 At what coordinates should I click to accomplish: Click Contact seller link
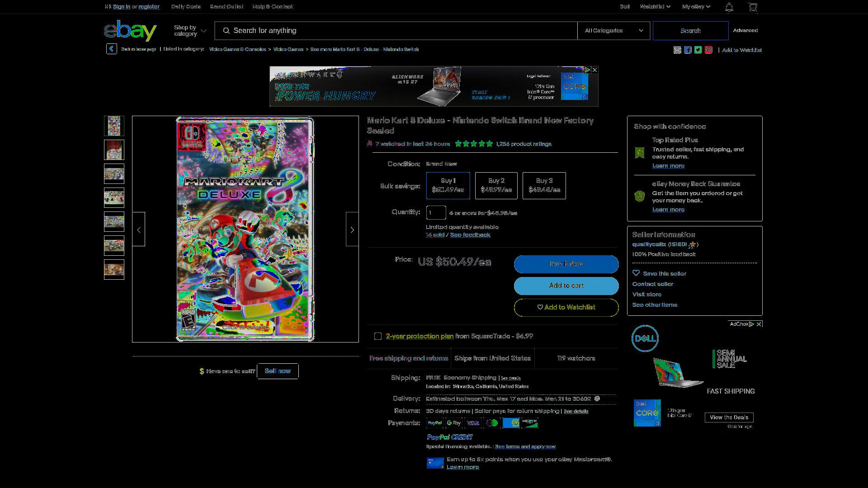coord(652,284)
